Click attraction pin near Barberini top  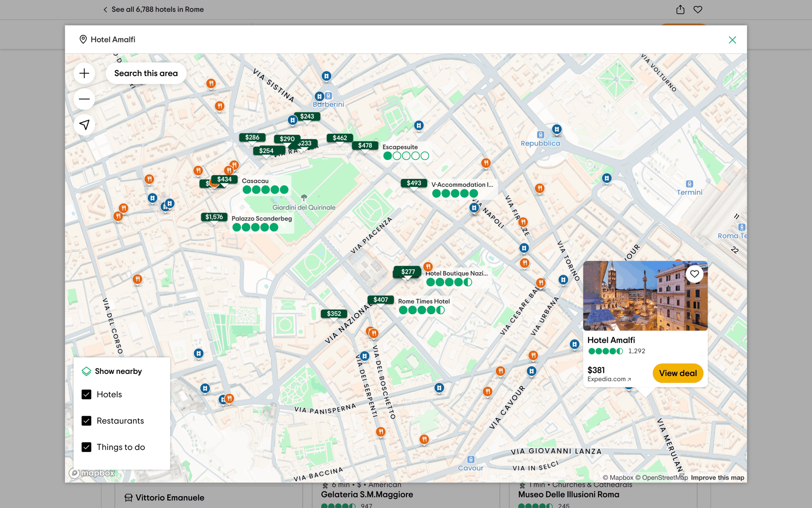coord(326,76)
